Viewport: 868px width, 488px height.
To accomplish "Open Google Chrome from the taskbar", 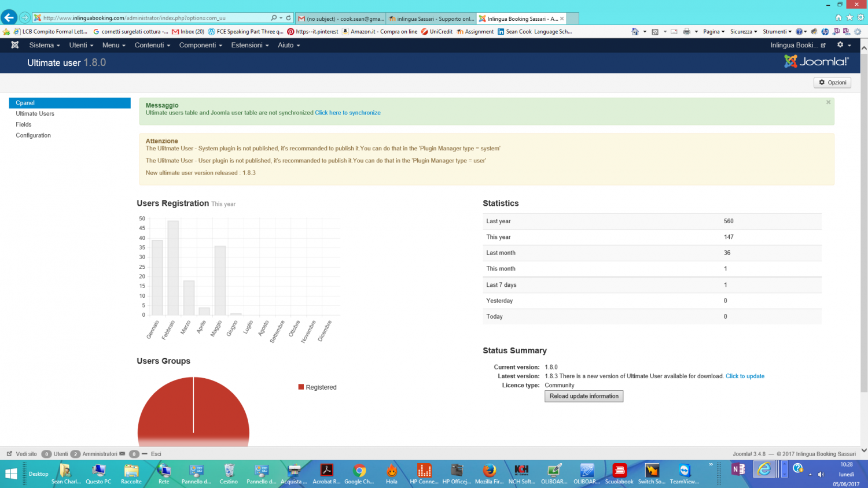I will point(359,473).
